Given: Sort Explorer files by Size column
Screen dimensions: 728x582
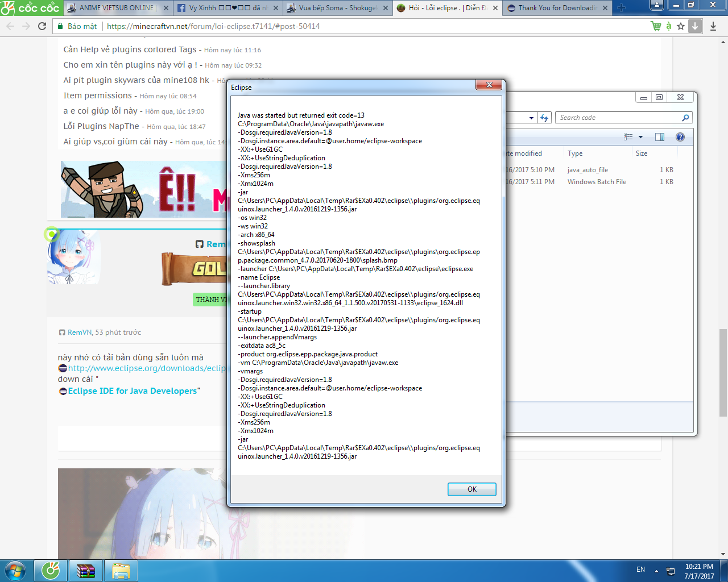Looking at the screenshot, I should (654, 153).
